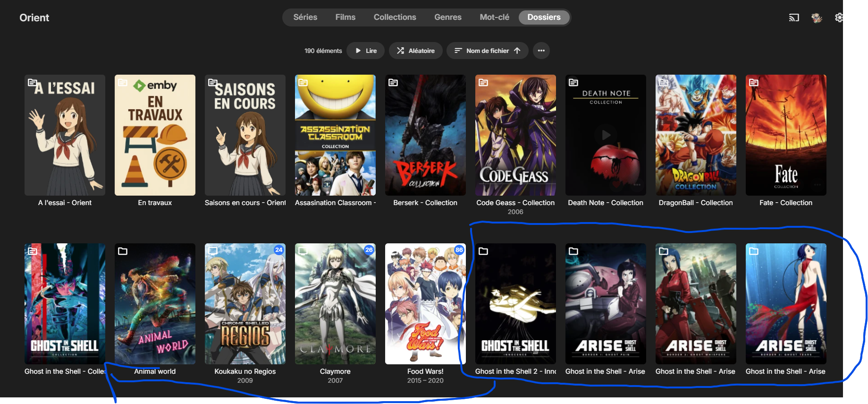Select the Mot-clé tab
This screenshot has width=868, height=404.
[495, 17]
